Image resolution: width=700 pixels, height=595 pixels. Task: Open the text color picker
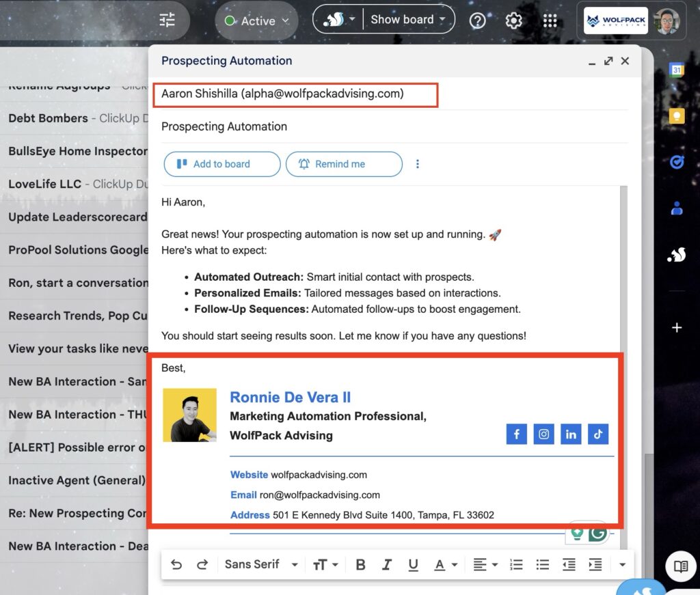[x=446, y=565]
